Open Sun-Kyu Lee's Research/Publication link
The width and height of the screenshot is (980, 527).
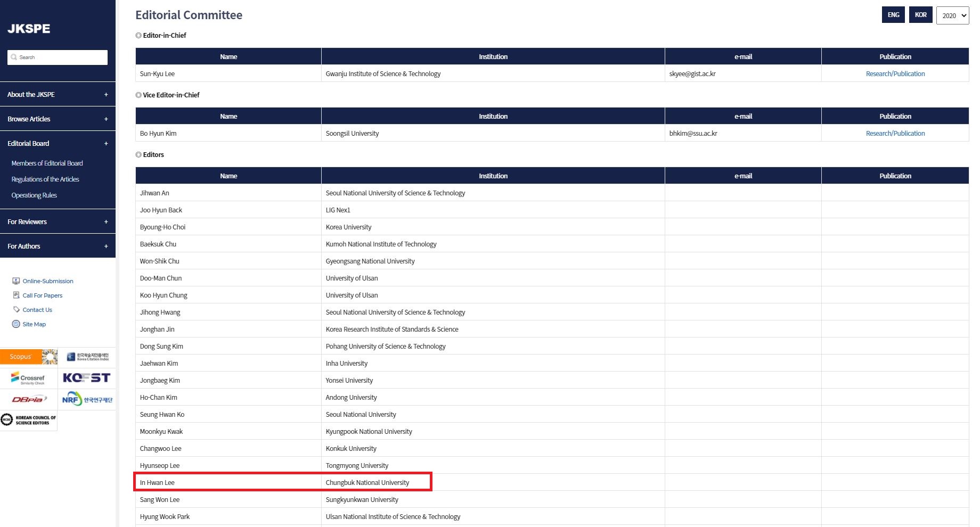tap(895, 73)
